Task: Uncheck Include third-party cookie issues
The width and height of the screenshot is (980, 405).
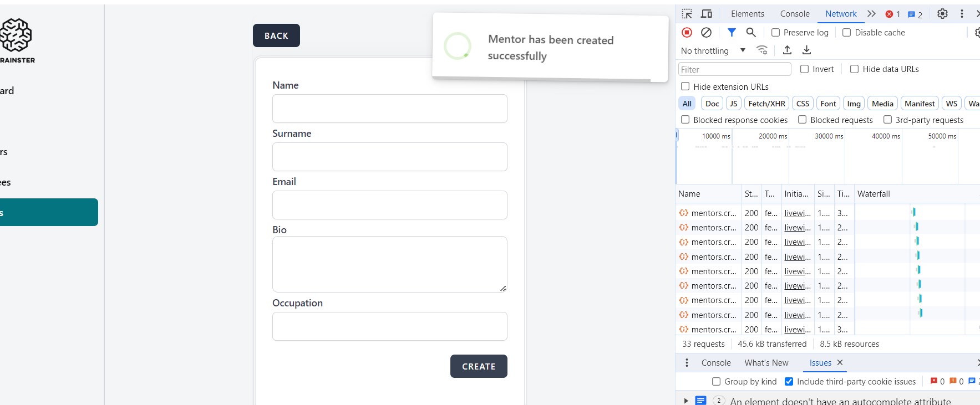Action: [789, 382]
